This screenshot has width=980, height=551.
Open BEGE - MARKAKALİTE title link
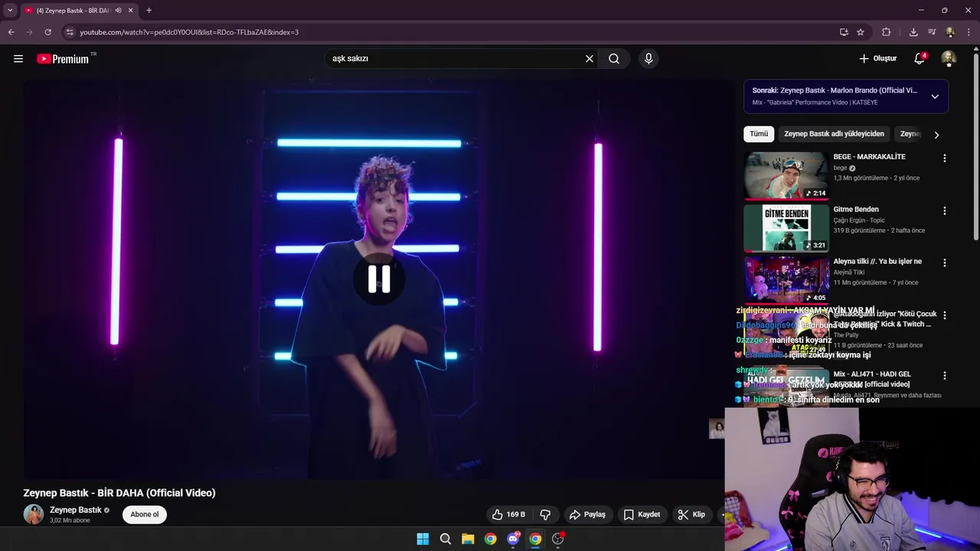(x=869, y=157)
